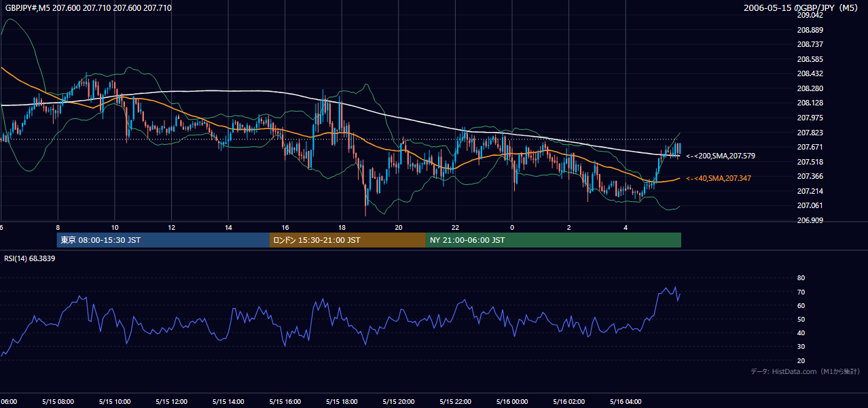Screen dimensions: 868x408
Task: Click the bottom date label 5/15 22:00
Action: pos(456,401)
